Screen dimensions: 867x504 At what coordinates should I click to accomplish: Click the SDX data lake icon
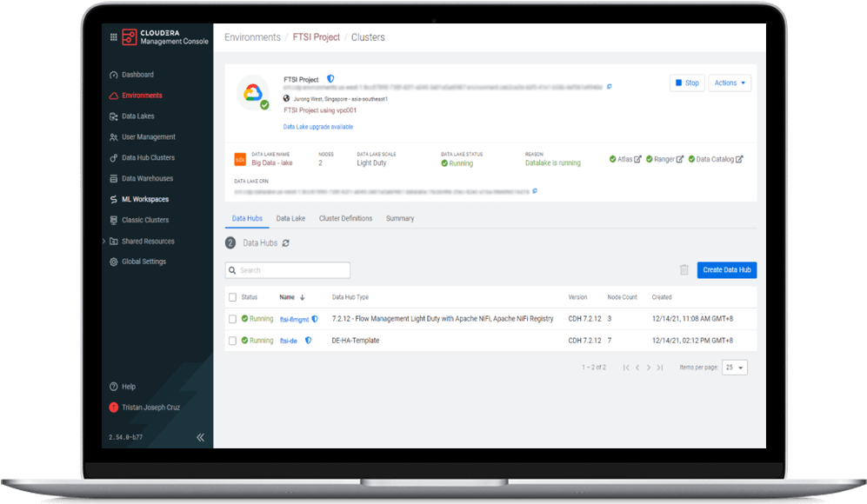point(240,159)
